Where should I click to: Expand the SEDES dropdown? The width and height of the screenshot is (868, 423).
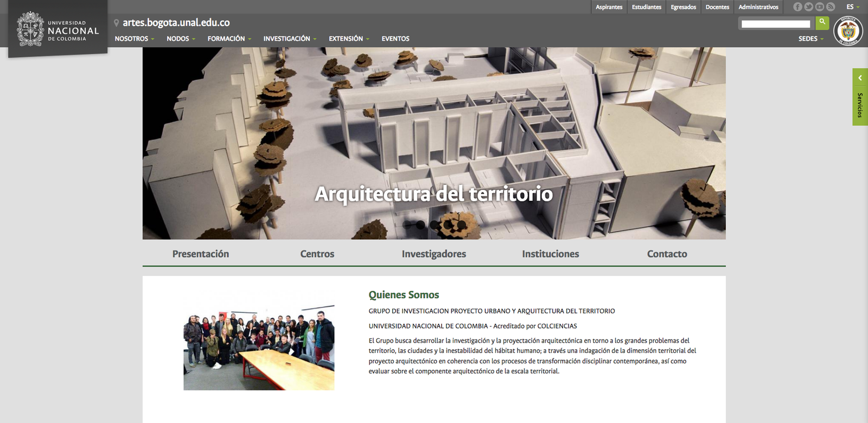coord(811,39)
